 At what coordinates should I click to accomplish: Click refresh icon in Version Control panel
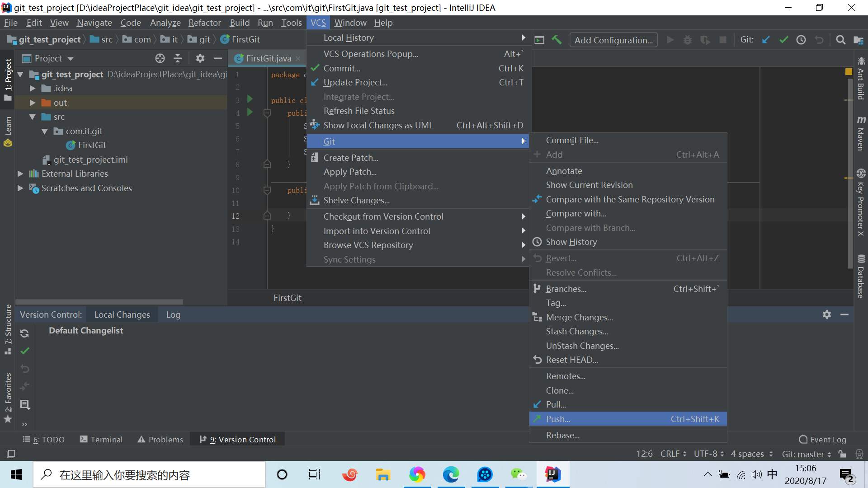pos(25,333)
